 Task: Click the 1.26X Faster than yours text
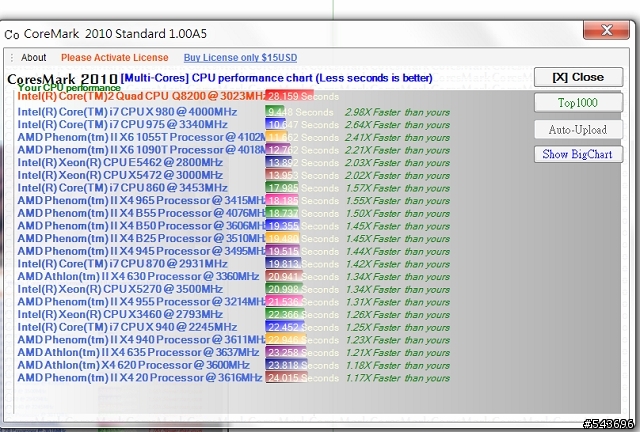pyautogui.click(x=398, y=315)
